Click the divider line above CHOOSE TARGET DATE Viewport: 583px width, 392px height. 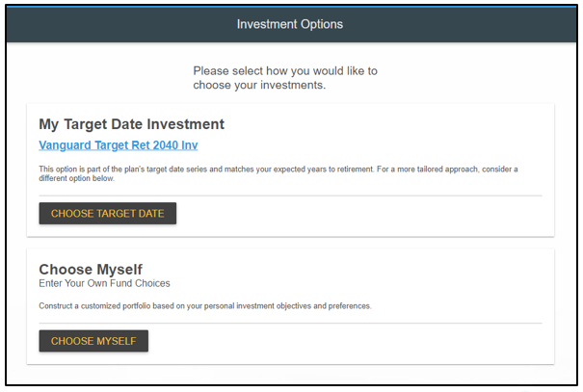click(290, 196)
